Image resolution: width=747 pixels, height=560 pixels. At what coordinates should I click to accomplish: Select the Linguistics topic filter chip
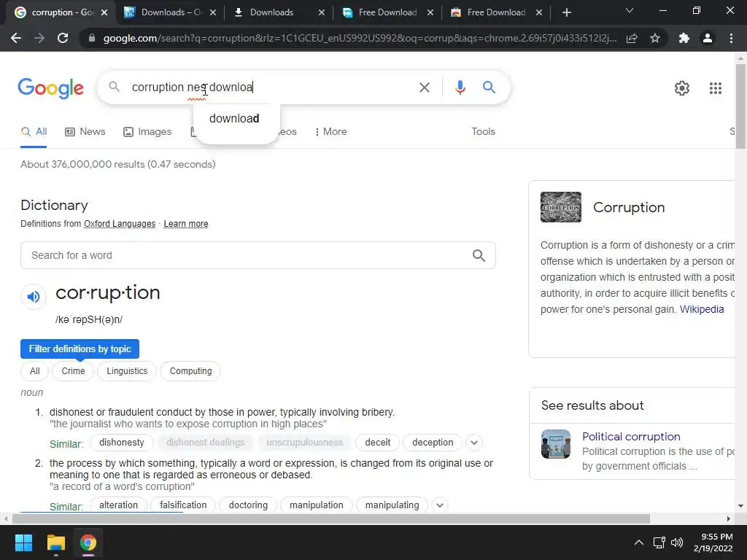pos(127,371)
